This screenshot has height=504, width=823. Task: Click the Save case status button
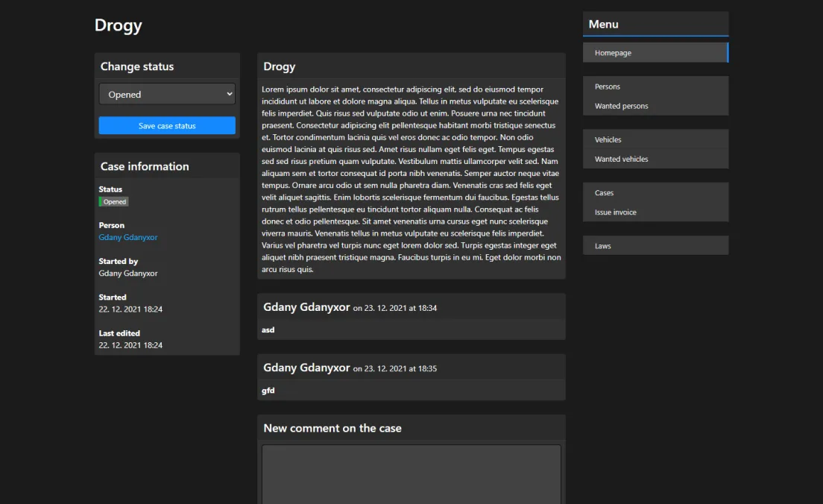click(166, 125)
